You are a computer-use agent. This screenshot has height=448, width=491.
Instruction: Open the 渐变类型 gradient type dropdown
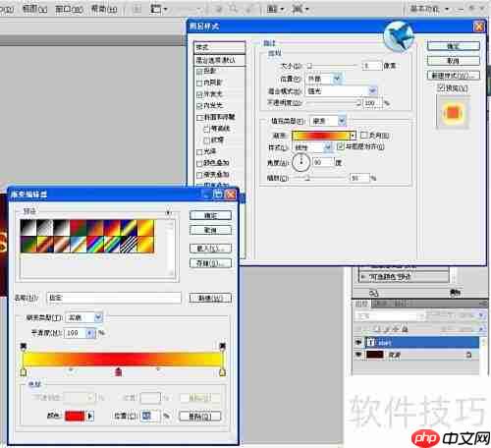click(98, 317)
